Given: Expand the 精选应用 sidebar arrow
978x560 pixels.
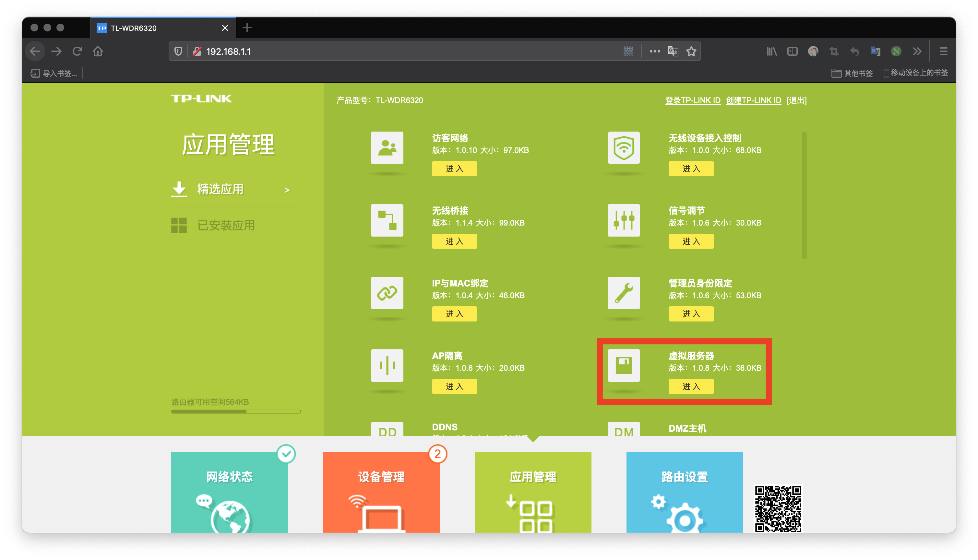Looking at the screenshot, I should pos(287,190).
